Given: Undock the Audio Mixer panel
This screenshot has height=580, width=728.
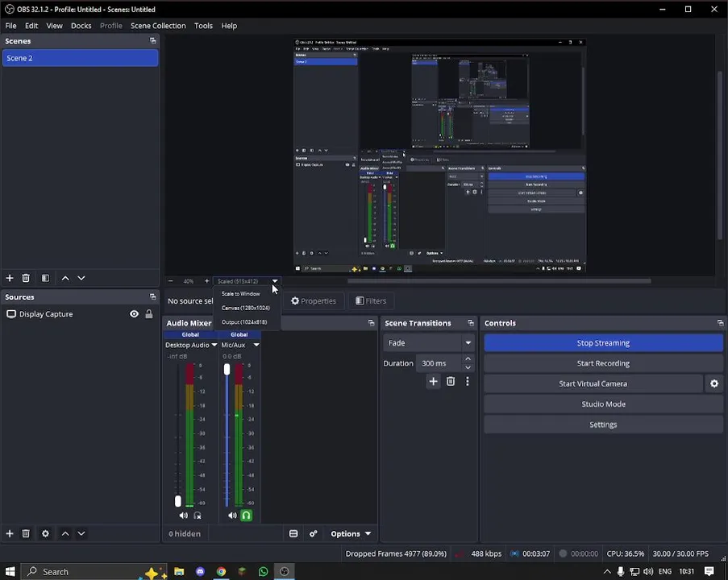Looking at the screenshot, I should pyautogui.click(x=371, y=323).
